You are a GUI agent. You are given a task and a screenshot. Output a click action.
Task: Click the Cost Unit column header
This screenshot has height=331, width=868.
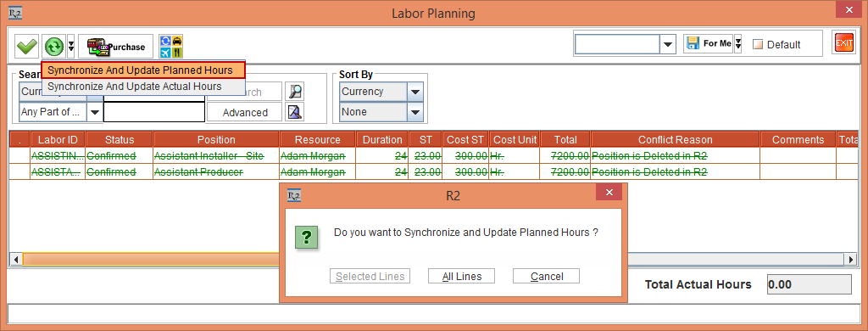tap(515, 140)
